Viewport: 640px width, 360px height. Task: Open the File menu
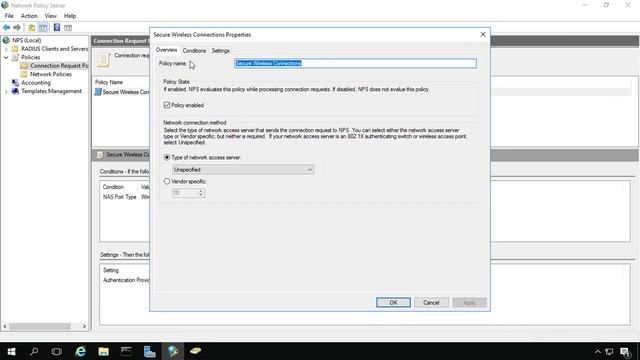point(9,16)
